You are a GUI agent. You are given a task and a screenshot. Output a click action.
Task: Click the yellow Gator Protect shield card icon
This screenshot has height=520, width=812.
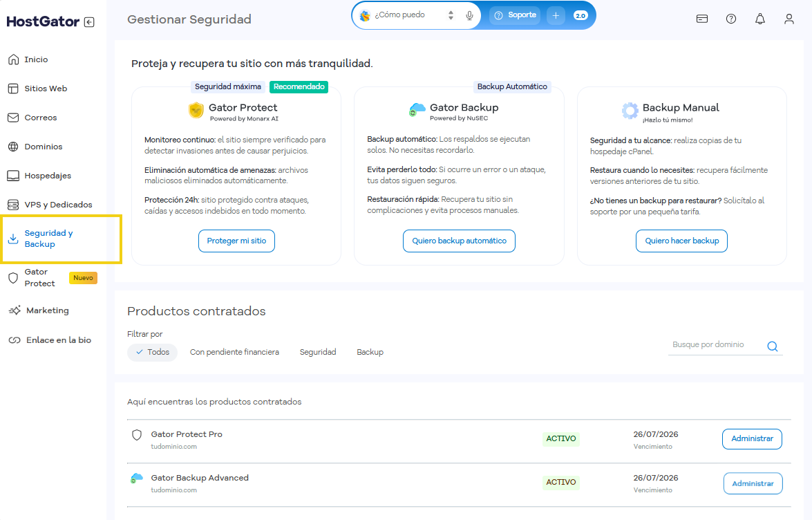196,111
